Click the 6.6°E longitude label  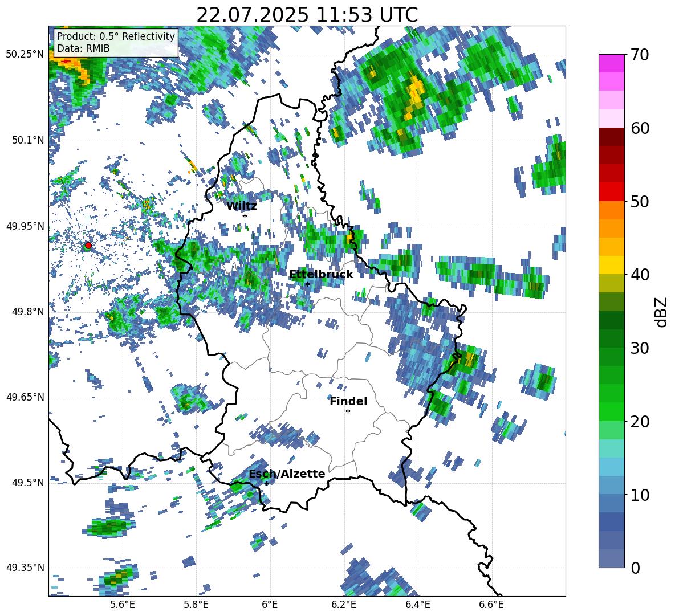491,605
